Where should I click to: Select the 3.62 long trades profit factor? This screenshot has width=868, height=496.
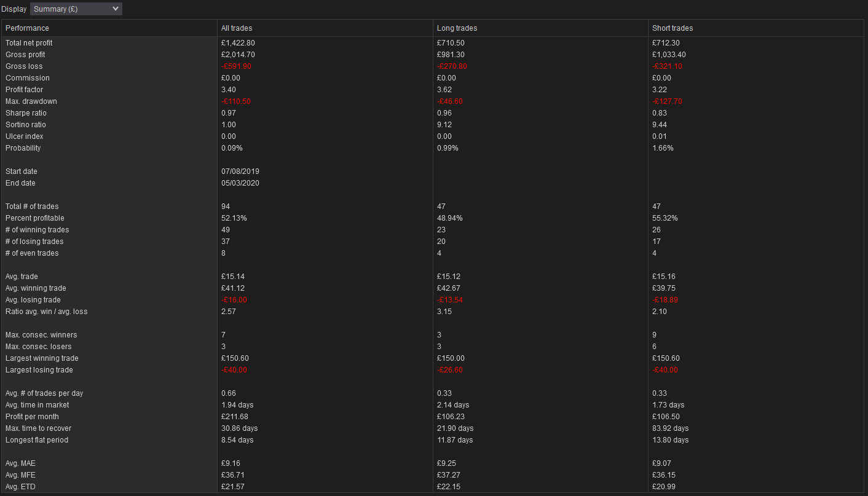pos(444,90)
